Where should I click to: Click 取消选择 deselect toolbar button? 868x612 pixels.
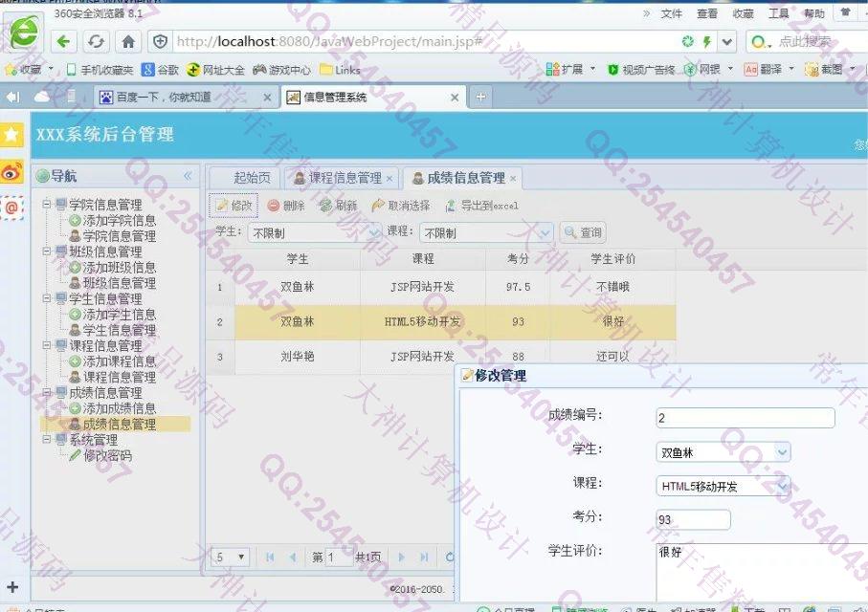click(401, 206)
